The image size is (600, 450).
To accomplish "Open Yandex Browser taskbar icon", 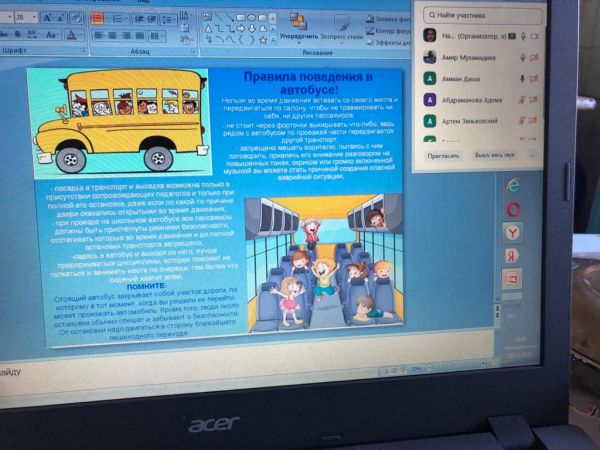I will click(x=512, y=232).
